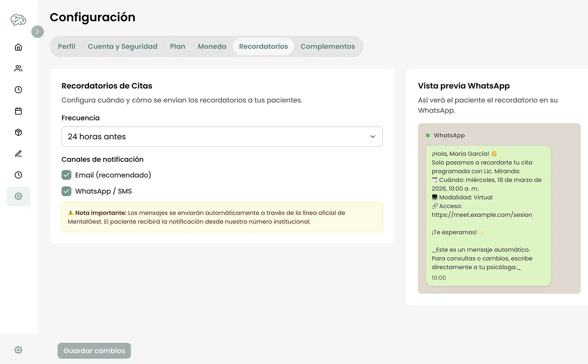This screenshot has height=364, width=588.
Task: Select the highlighted settings gear in the sidebar
Action: (18, 196)
